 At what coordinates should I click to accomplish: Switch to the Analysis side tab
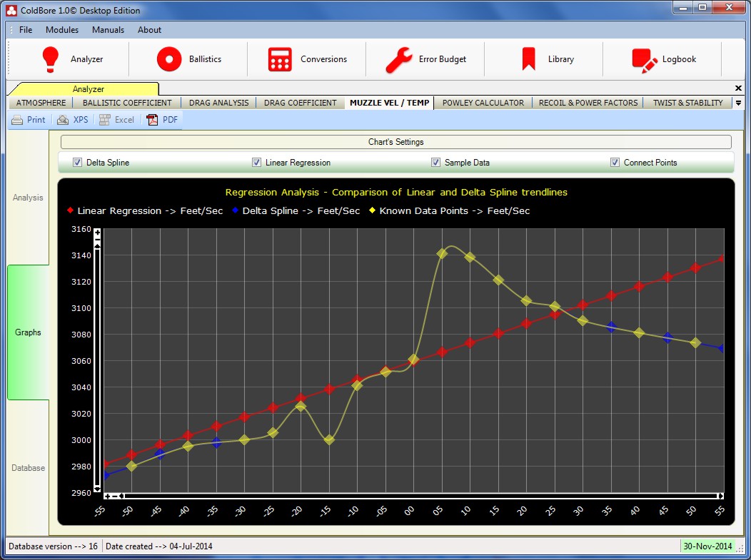click(x=28, y=198)
